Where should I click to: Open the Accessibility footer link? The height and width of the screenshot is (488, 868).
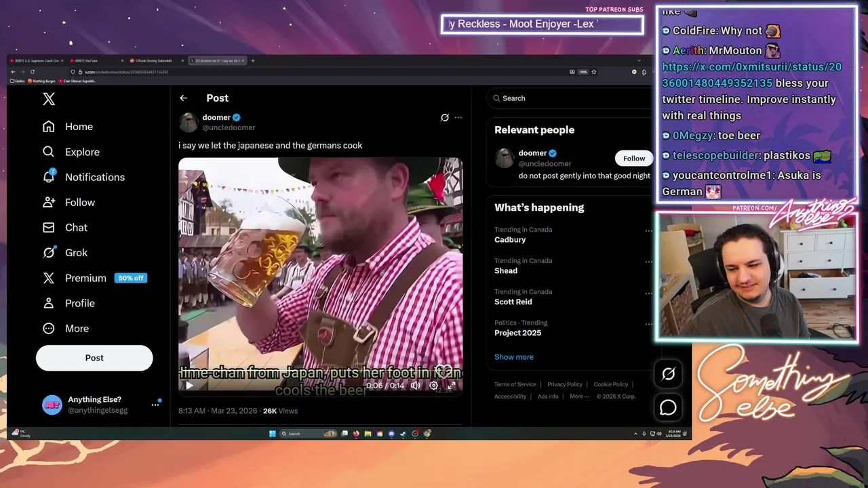point(510,396)
